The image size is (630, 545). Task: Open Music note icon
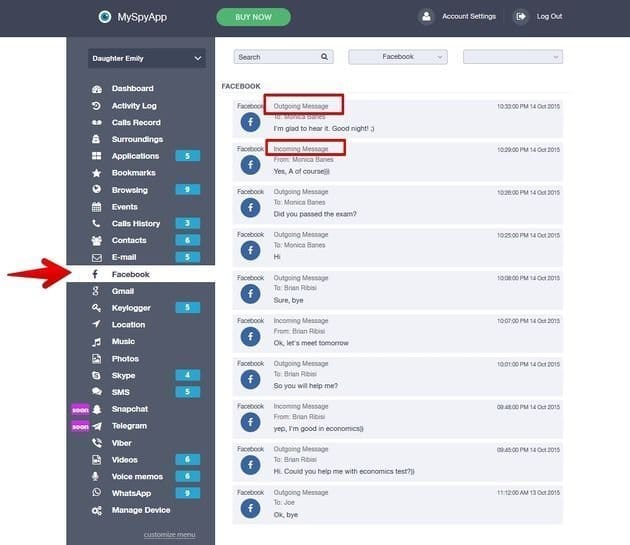point(96,342)
